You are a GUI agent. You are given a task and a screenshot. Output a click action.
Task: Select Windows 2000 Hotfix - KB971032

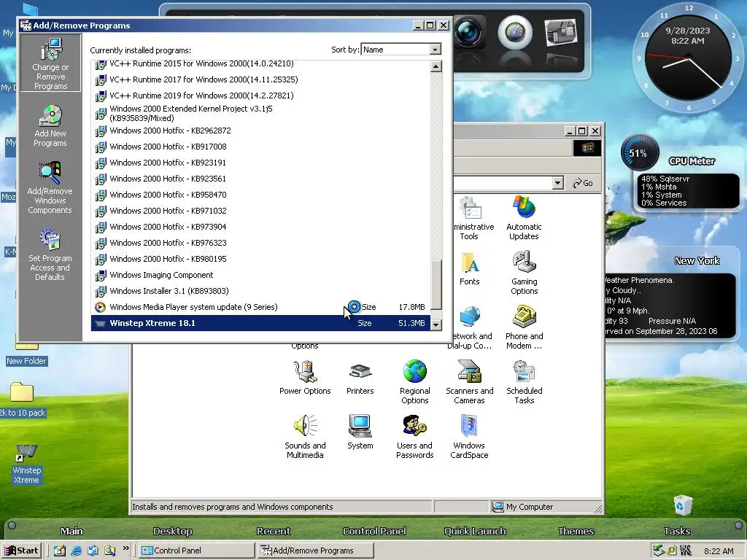(260, 211)
